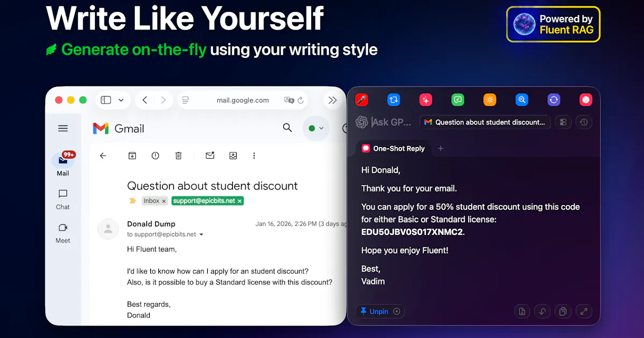The image size is (644, 338).
Task: Click the pink sparkles icon
Action: [426, 100]
